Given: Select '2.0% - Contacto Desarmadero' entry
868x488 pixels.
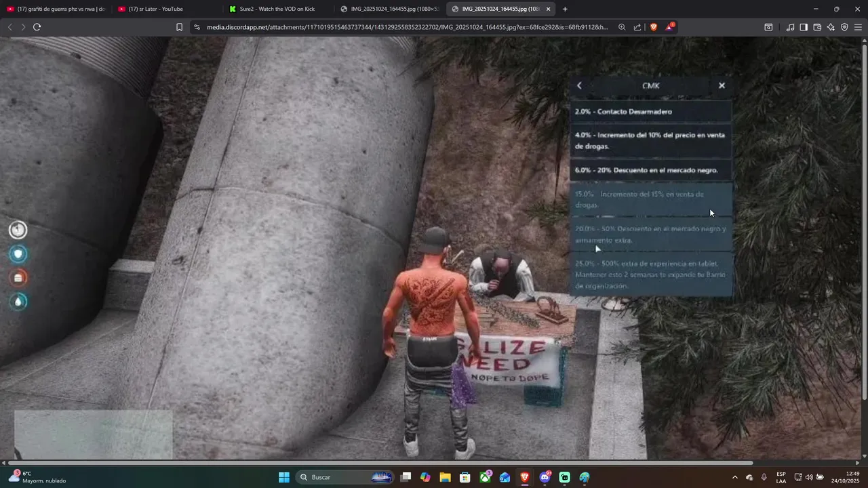Looking at the screenshot, I should tap(651, 111).
